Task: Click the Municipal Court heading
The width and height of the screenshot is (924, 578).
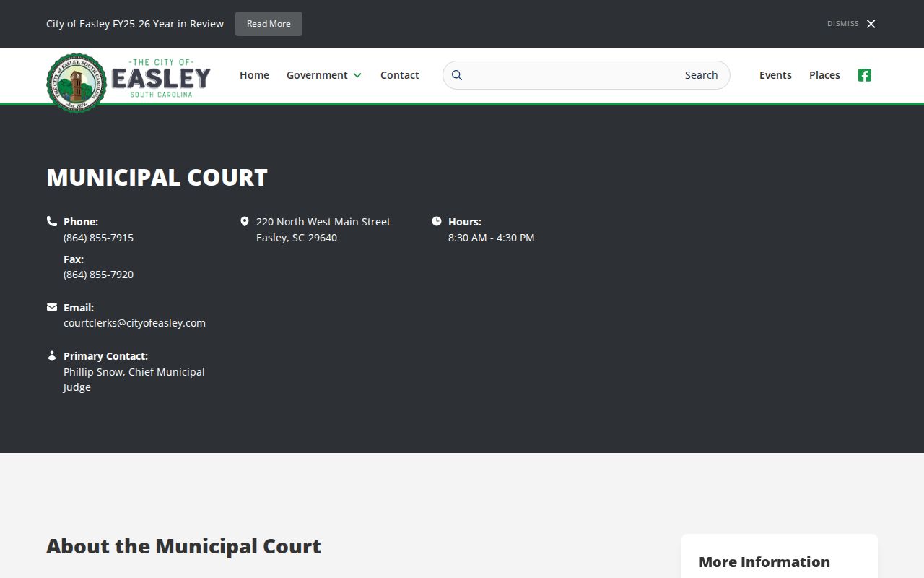Action: click(x=157, y=178)
